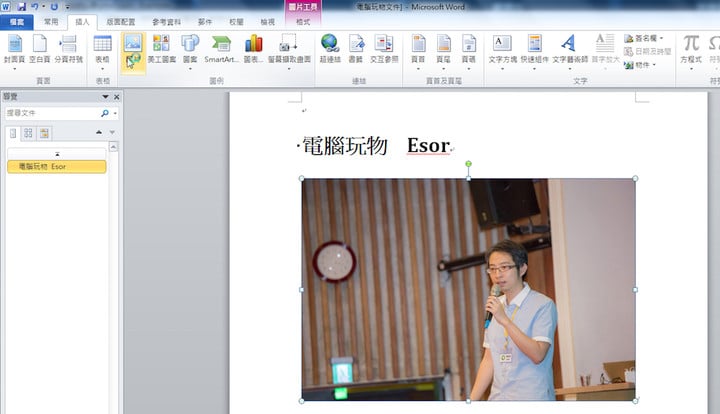
Task: Open the Shapes (圖案) gallery
Action: [x=190, y=52]
